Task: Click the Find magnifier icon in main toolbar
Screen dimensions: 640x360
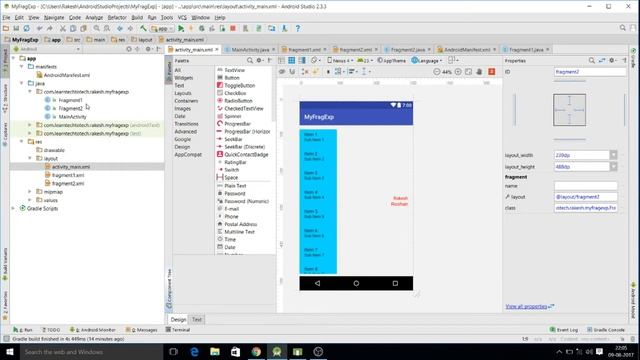Action: [96, 29]
